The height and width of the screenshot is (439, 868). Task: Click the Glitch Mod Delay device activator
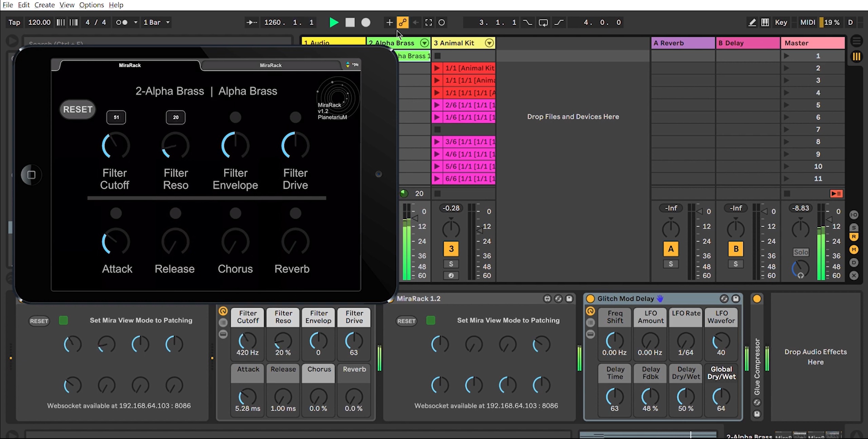pos(590,299)
